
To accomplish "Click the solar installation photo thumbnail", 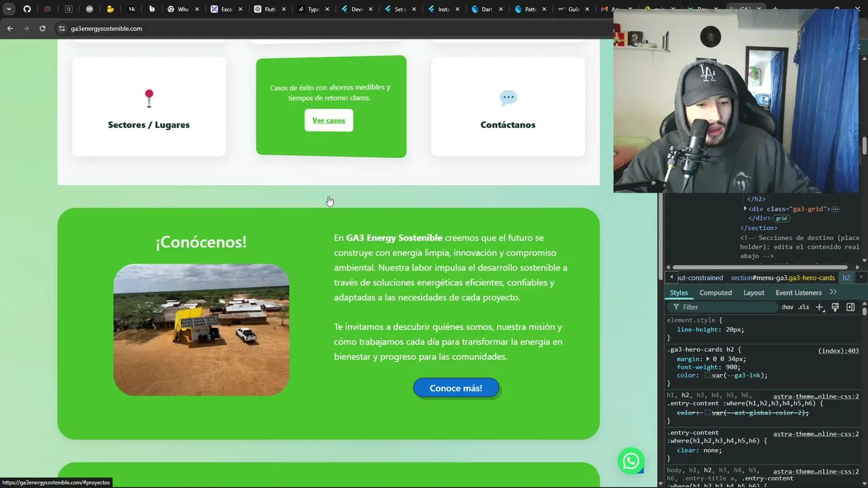I will (201, 329).
